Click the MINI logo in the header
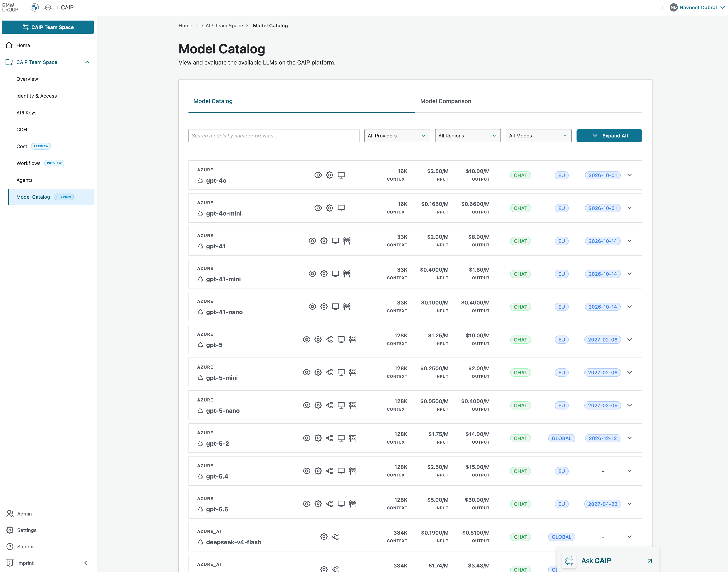This screenshot has width=728, height=572. point(48,7)
